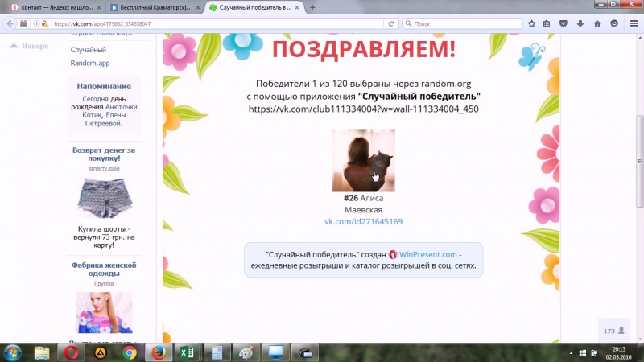Screen dimensions: 644x362
Task: Launch Opera from the taskbar
Action: pyautogui.click(x=71, y=352)
